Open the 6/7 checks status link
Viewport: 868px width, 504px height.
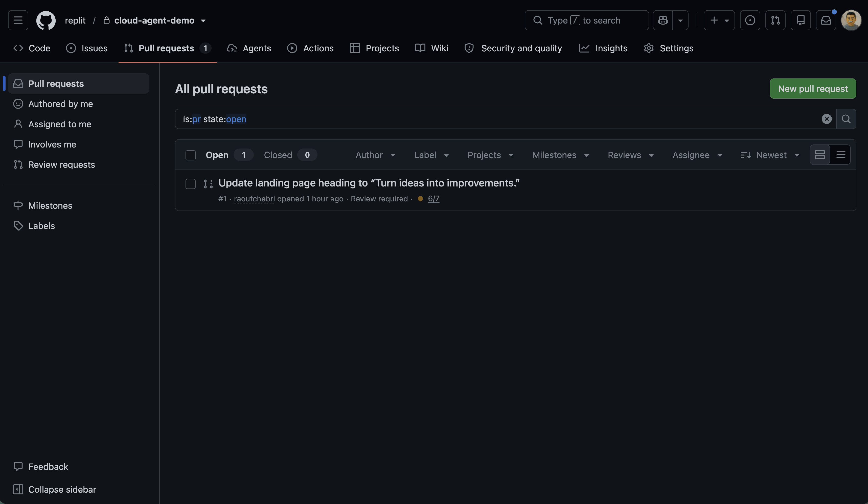pyautogui.click(x=433, y=199)
